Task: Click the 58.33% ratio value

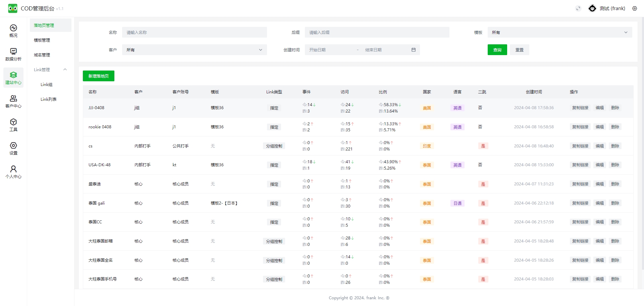Action: point(391,105)
